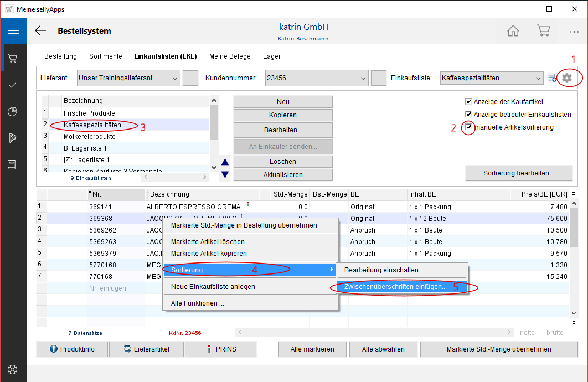Go to the home icon
Viewport: 588px width, 382px height.
(x=513, y=31)
